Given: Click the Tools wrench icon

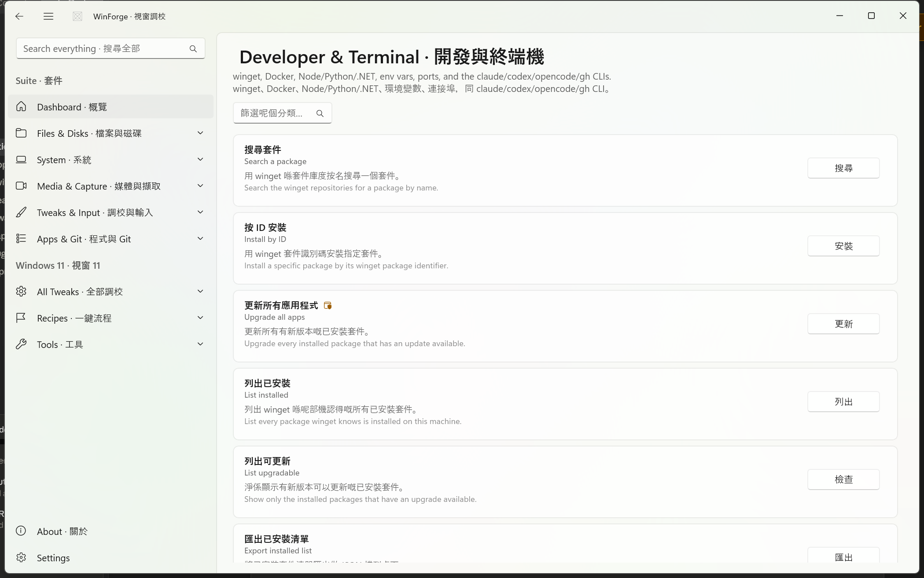Looking at the screenshot, I should (x=21, y=344).
